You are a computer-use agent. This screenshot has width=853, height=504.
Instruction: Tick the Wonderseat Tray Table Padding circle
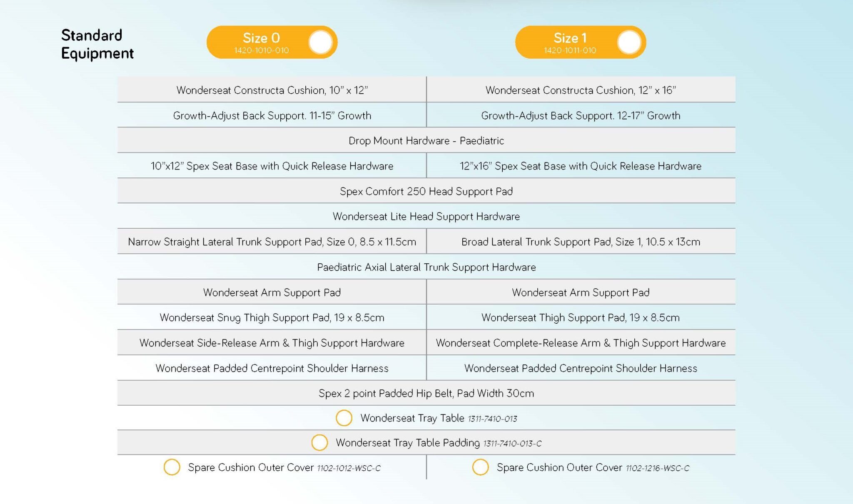click(x=319, y=442)
